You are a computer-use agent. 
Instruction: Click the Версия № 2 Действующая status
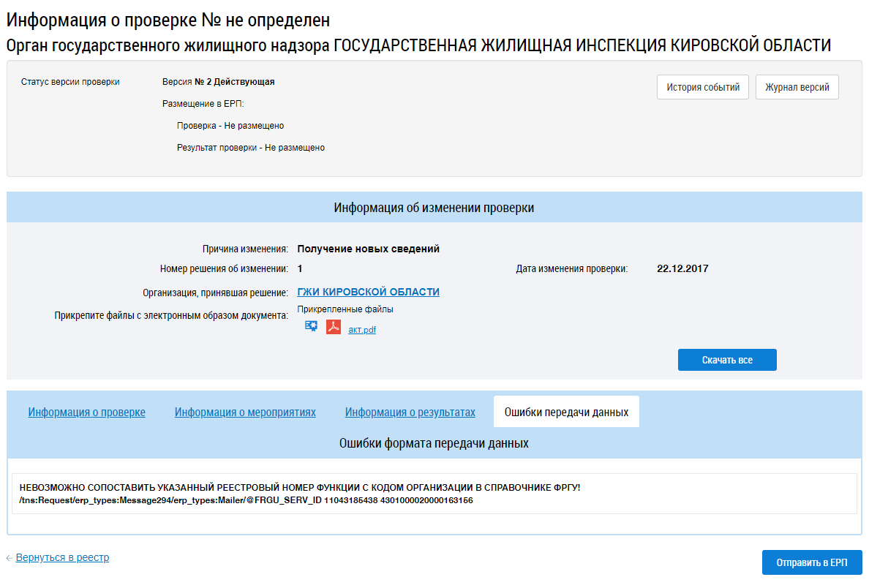click(219, 81)
